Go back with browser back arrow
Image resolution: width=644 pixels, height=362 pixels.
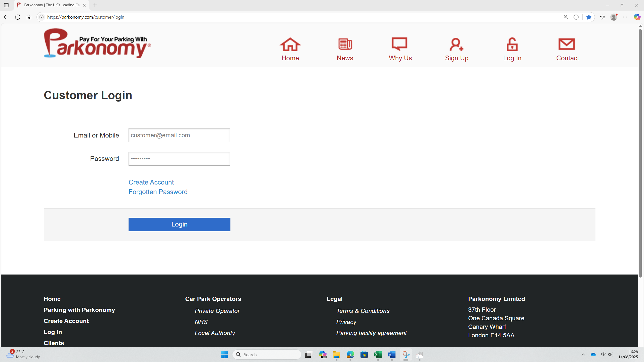[6, 17]
